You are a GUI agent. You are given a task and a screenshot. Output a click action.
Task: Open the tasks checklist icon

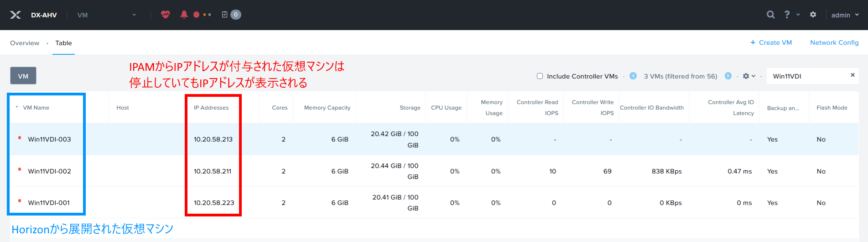pos(224,15)
